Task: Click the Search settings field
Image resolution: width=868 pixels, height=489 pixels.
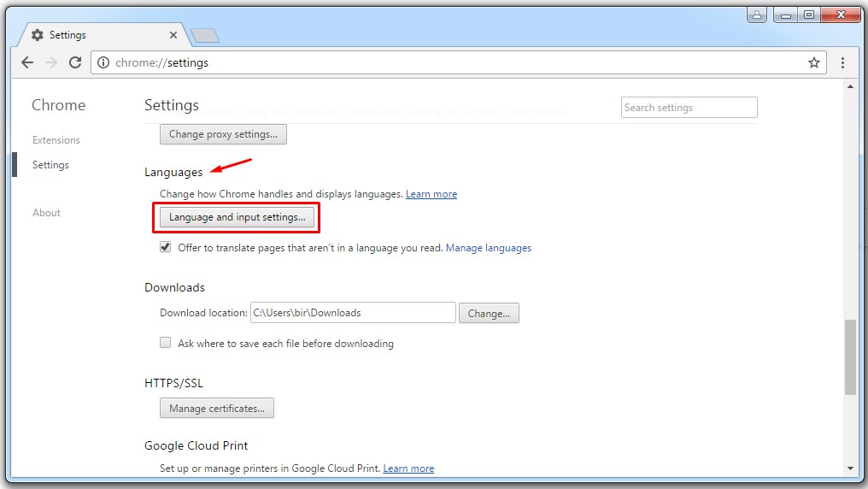Action: [689, 108]
